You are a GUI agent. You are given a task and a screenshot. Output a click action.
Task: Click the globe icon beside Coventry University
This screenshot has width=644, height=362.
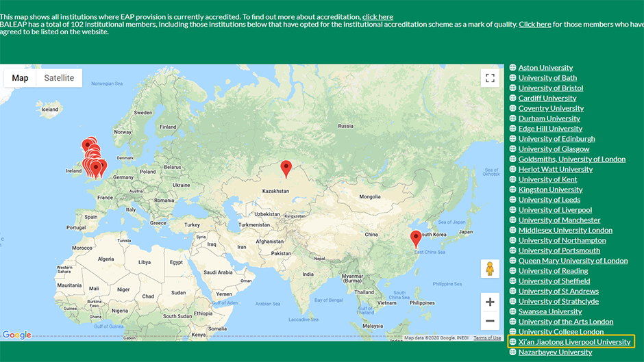(512, 108)
